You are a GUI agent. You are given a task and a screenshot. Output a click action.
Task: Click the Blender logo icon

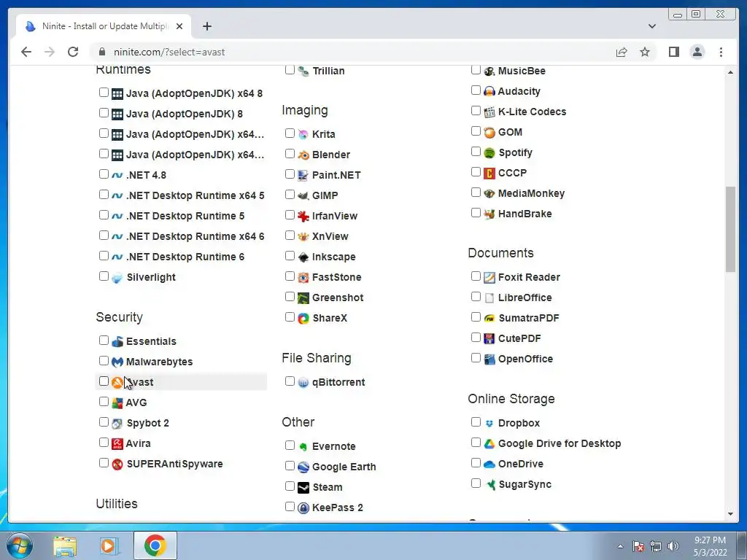point(303,155)
